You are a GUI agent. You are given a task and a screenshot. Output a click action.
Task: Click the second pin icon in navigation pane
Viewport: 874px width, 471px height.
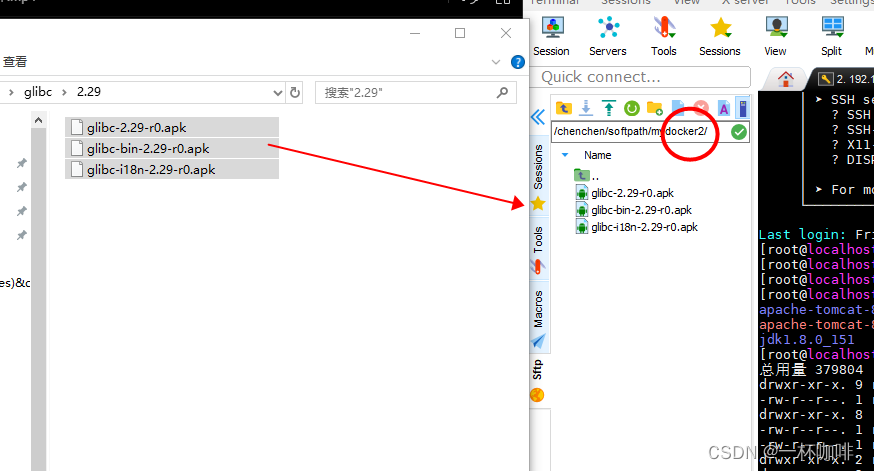tap(21, 187)
